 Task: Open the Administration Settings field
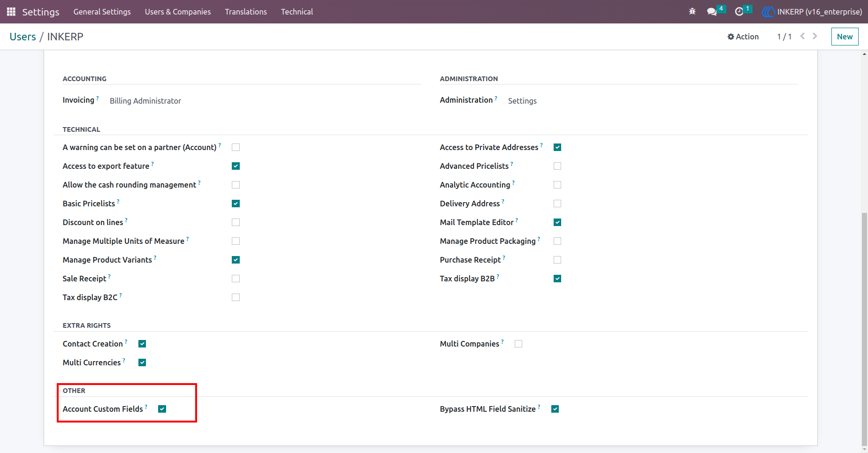tap(522, 101)
